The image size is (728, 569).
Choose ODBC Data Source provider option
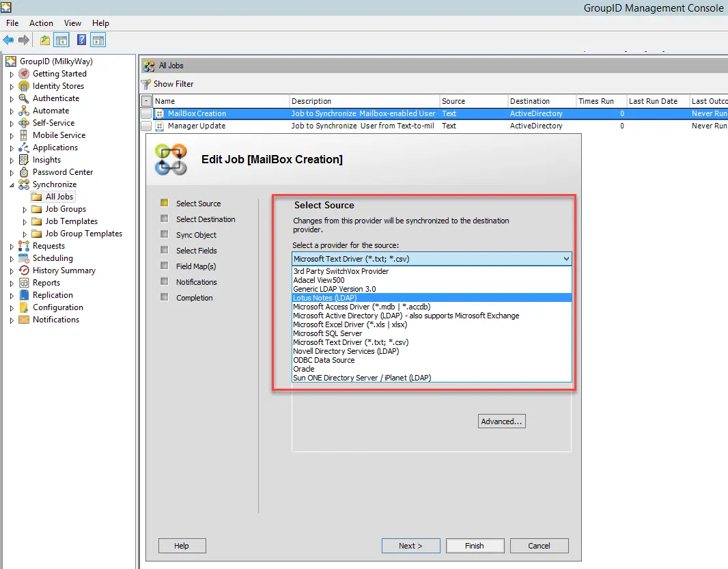432,360
